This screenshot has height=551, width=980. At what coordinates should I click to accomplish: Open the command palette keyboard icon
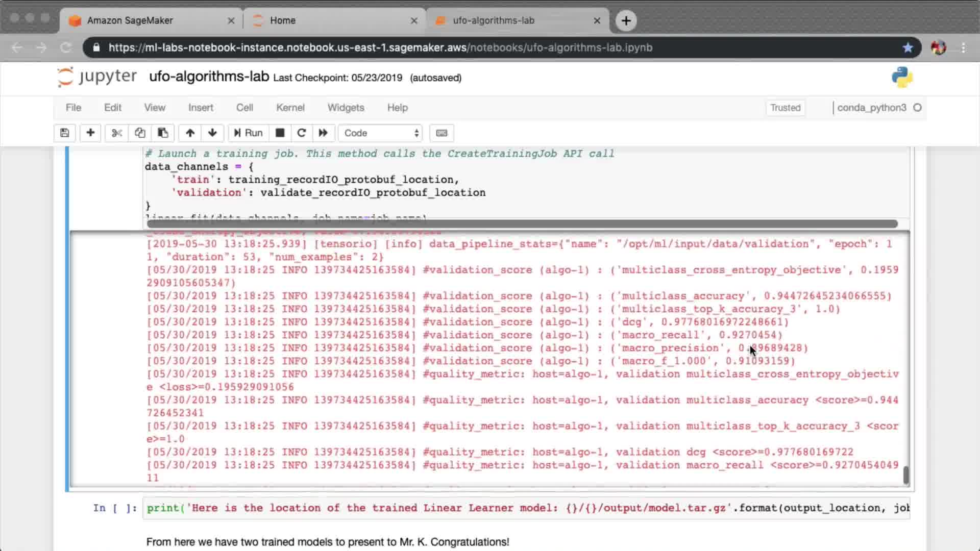coord(442,133)
